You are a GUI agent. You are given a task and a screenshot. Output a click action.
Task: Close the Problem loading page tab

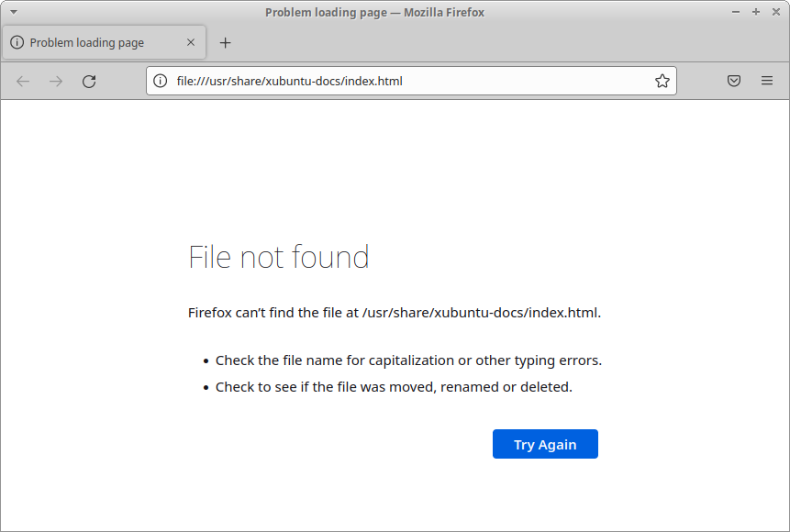(190, 42)
